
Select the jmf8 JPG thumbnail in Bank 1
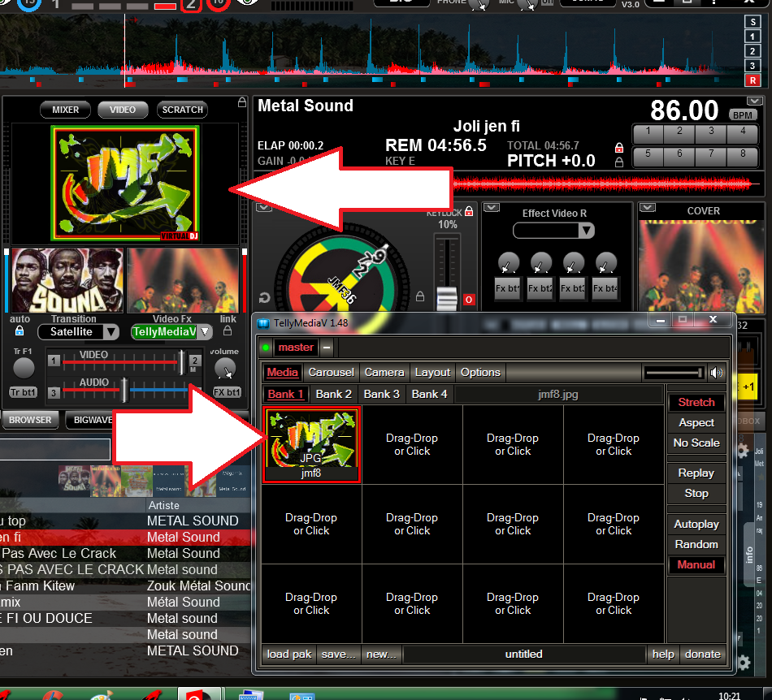(311, 445)
